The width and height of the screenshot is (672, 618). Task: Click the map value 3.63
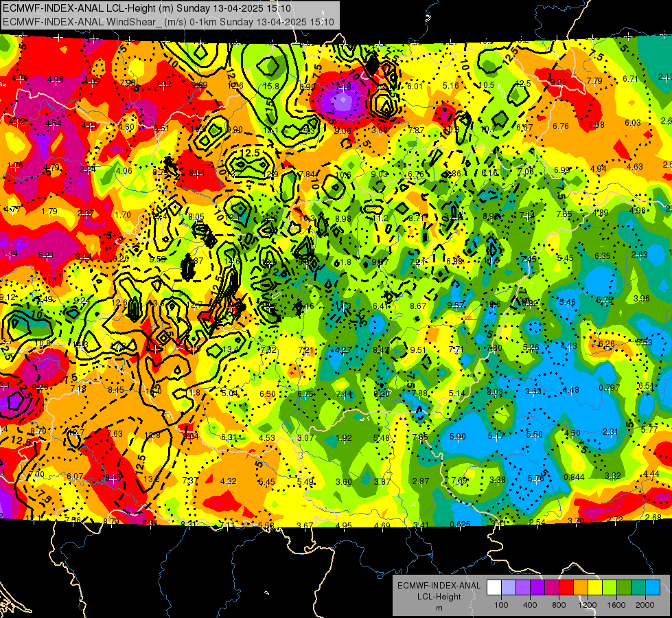tap(533, 391)
